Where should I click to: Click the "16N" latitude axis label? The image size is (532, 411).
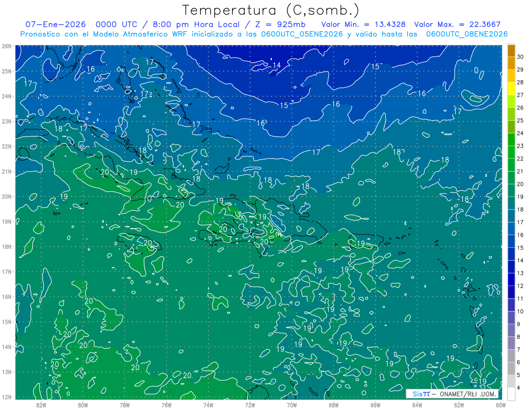click(x=7, y=297)
